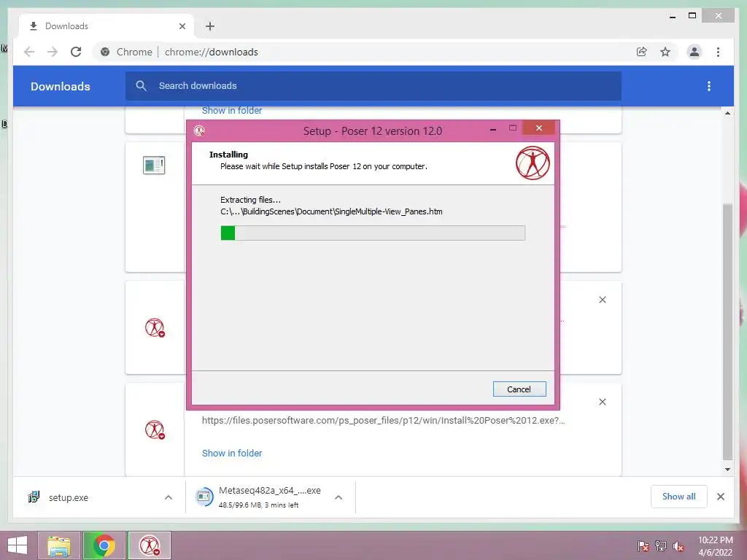The image size is (747, 560).
Task: Click Show in folder under Poser download URL
Action: [x=232, y=454]
